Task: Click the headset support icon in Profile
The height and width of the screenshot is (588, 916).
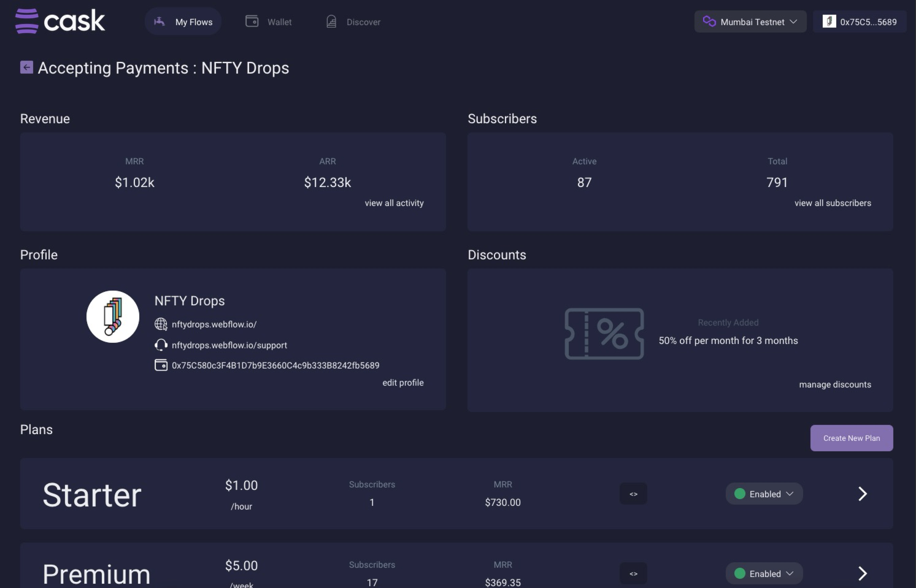Action: click(161, 345)
